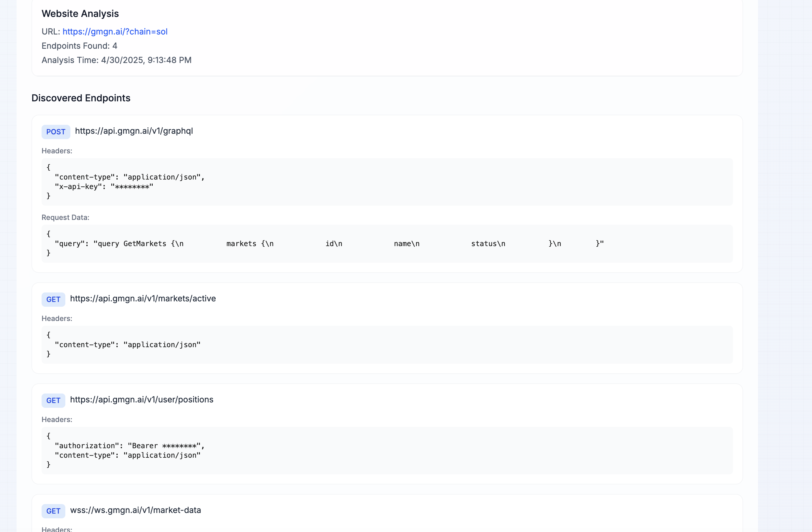Open the gmgn.ai chain=sol URL link
Image resolution: width=812 pixels, height=532 pixels.
pos(115,32)
